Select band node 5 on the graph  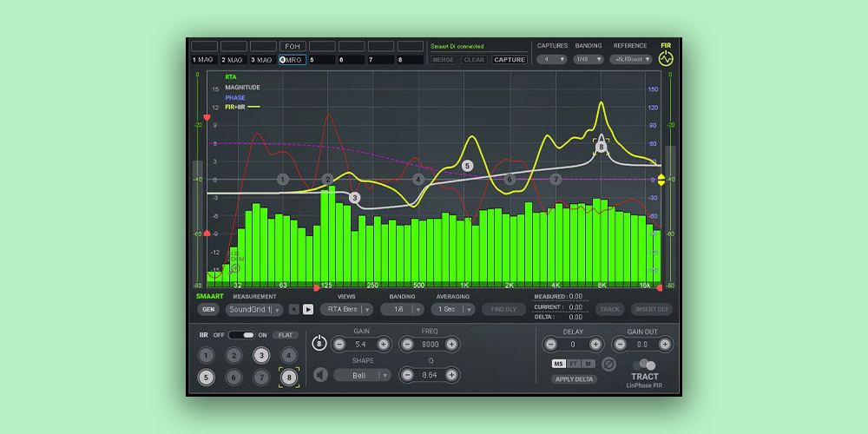tap(467, 166)
